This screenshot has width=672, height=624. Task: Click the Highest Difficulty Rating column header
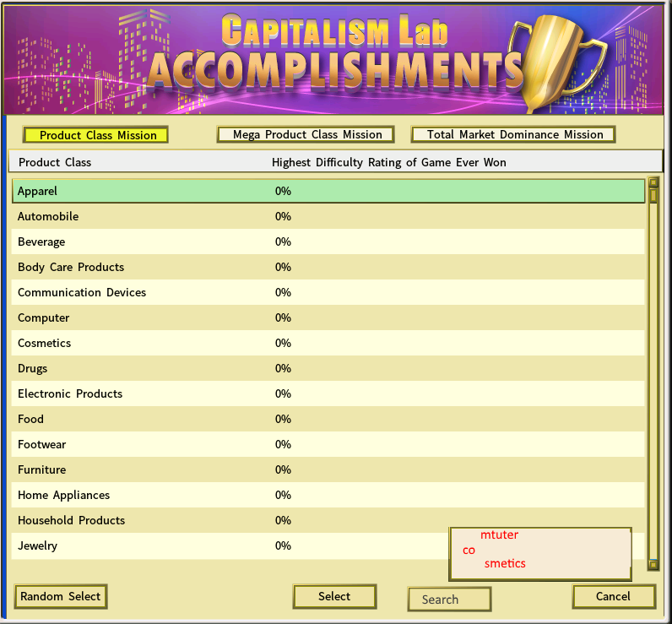[x=388, y=162]
